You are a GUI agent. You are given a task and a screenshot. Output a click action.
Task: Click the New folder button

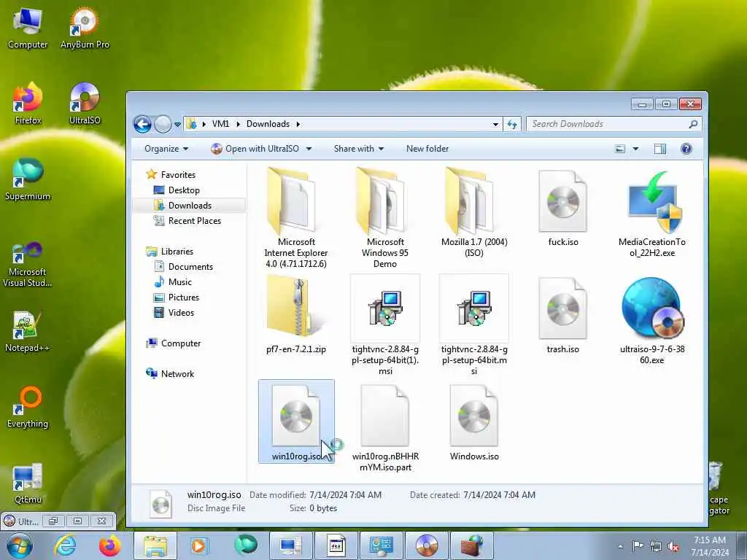coord(427,149)
